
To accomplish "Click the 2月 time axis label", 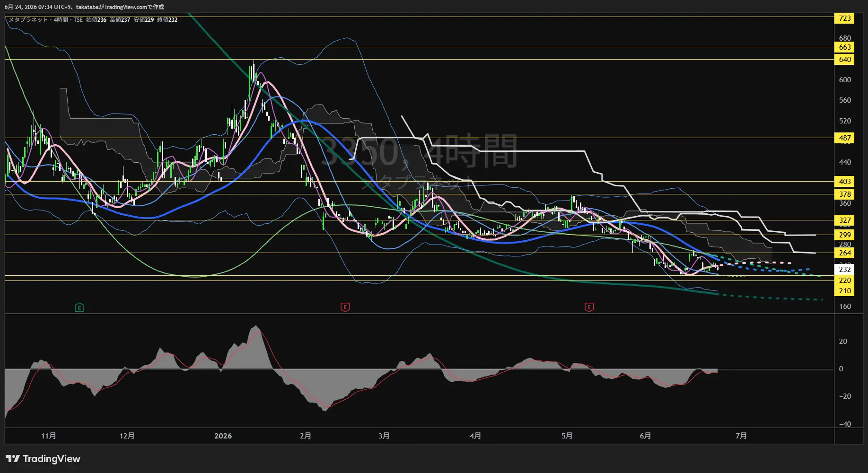I will coord(306,436).
